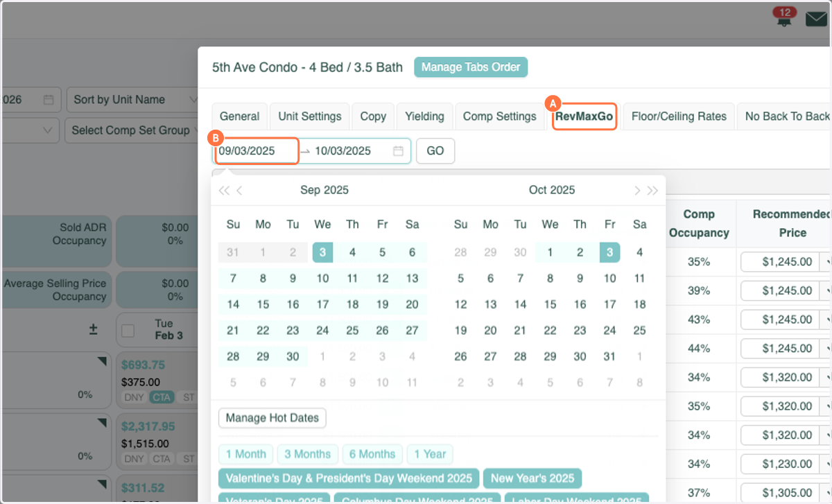Viewport: 832px width, 504px height.
Task: Select the 3 Months range preset
Action: click(308, 454)
